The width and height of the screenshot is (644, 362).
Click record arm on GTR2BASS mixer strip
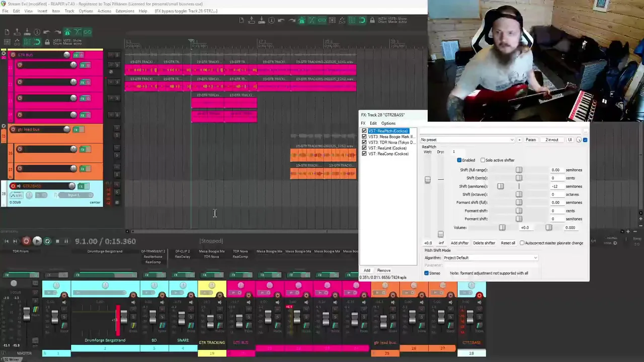pos(479,296)
